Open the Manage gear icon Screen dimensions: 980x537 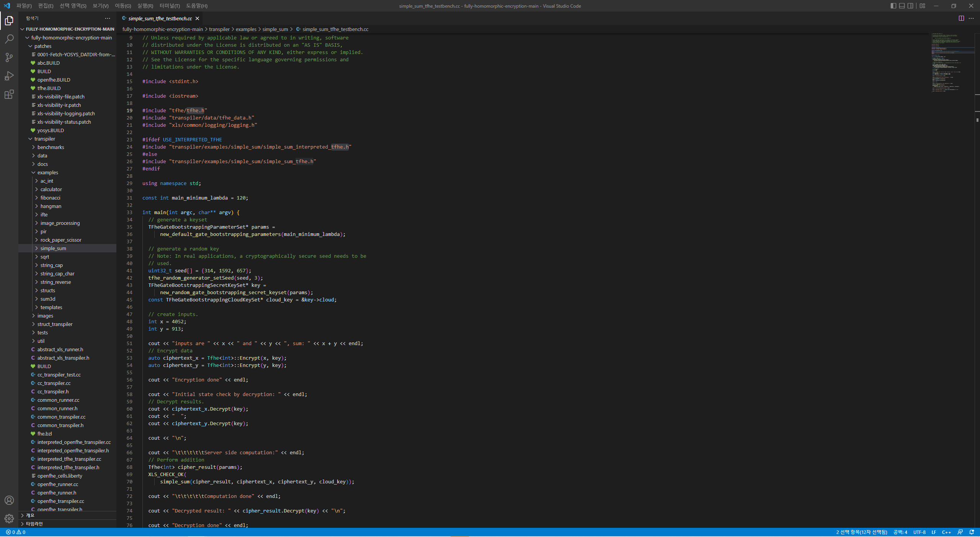[x=9, y=519]
